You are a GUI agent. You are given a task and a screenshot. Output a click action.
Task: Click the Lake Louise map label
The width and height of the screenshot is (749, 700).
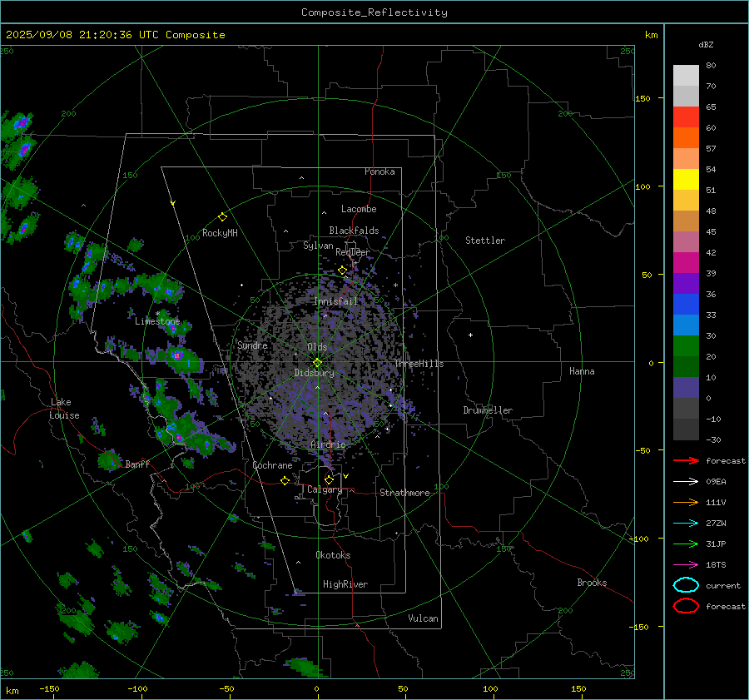(64, 409)
